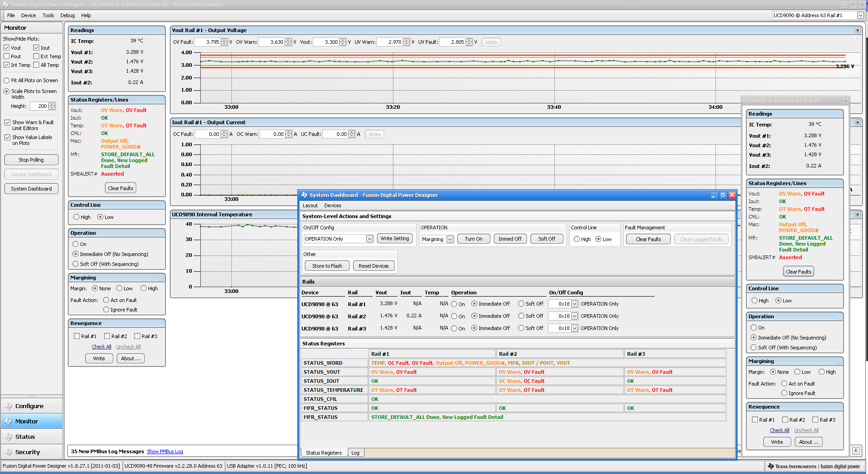
Task: Click the Fusion logo in System Dashboard title bar
Action: pos(304,195)
